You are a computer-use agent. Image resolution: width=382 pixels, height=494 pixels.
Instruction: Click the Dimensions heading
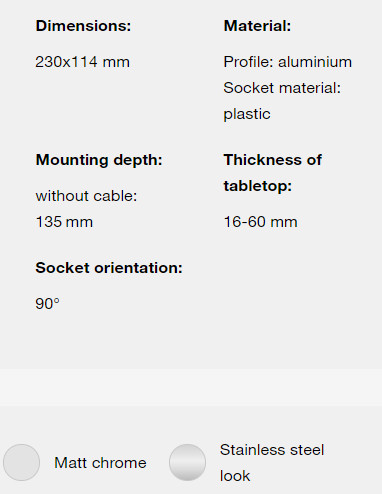point(83,26)
